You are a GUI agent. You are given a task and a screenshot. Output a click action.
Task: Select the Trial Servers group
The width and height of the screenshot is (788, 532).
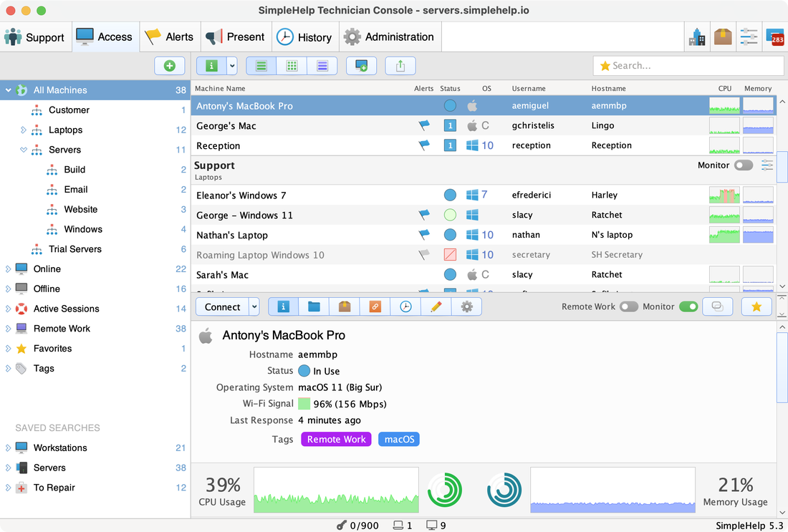(x=95, y=249)
